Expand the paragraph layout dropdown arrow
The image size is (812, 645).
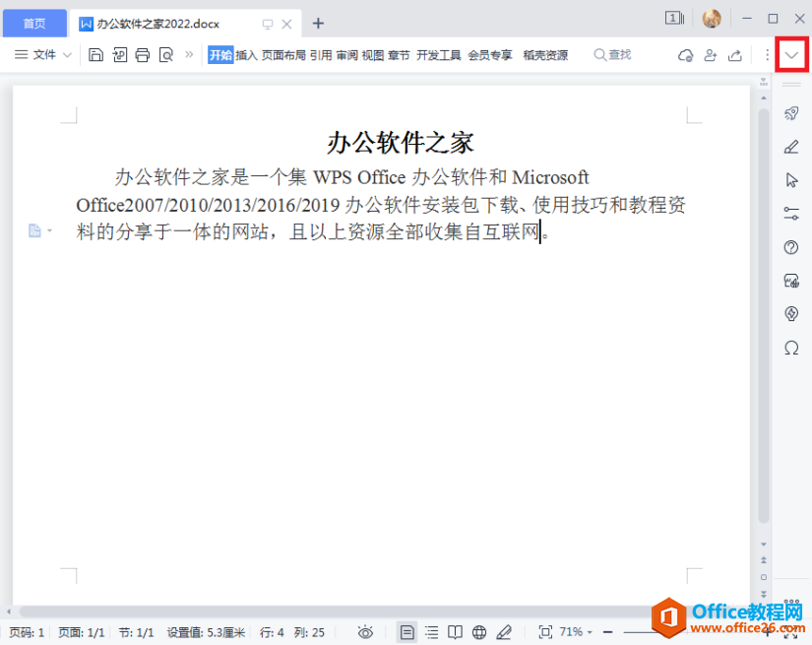(50, 230)
